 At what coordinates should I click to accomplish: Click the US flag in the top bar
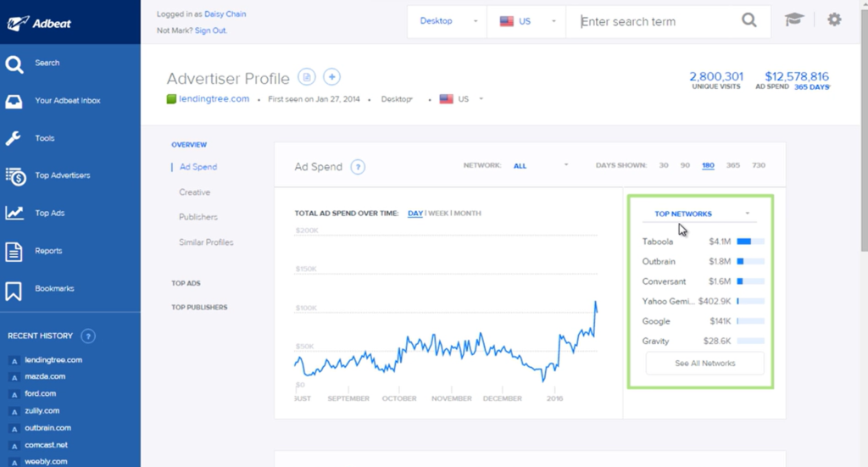[x=507, y=21]
